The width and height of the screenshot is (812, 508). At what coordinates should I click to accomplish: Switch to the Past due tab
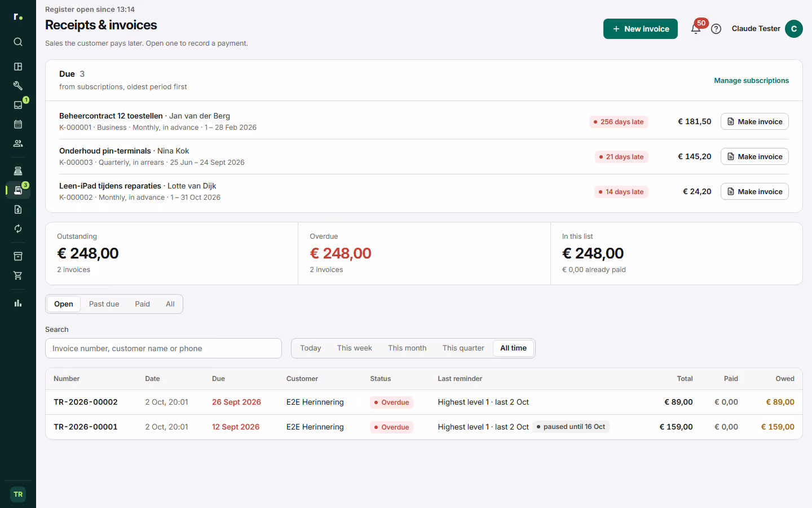point(104,304)
